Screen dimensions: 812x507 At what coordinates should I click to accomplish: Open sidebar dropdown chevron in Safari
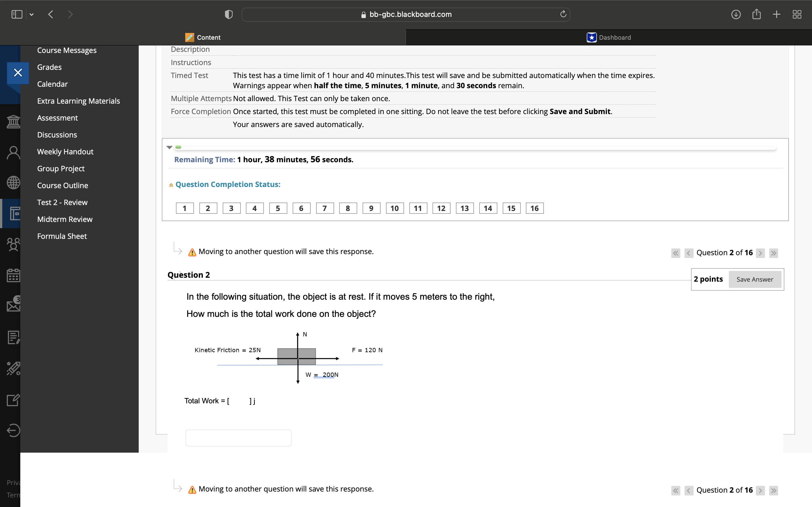tap(32, 14)
